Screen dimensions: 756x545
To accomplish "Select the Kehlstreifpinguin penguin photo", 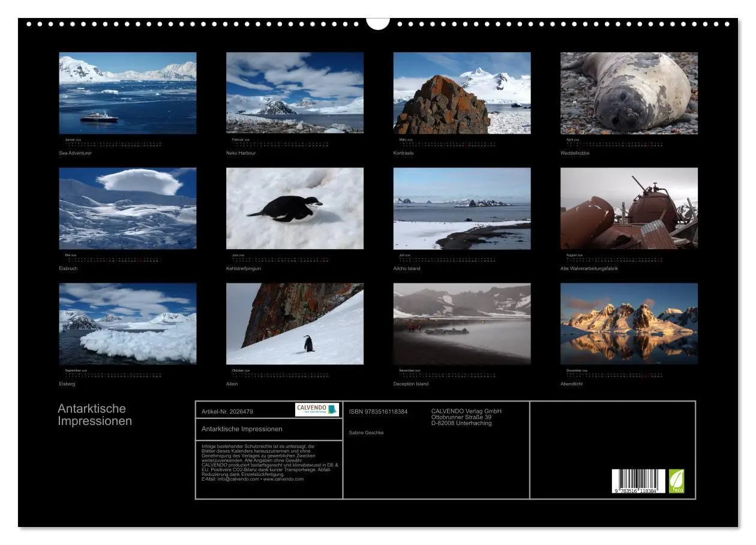I will tap(295, 208).
